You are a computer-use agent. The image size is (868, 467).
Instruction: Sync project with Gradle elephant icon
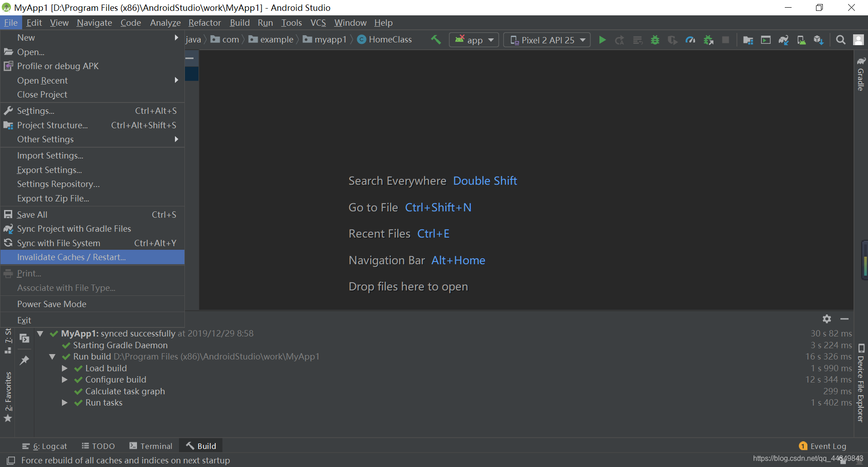[783, 40]
